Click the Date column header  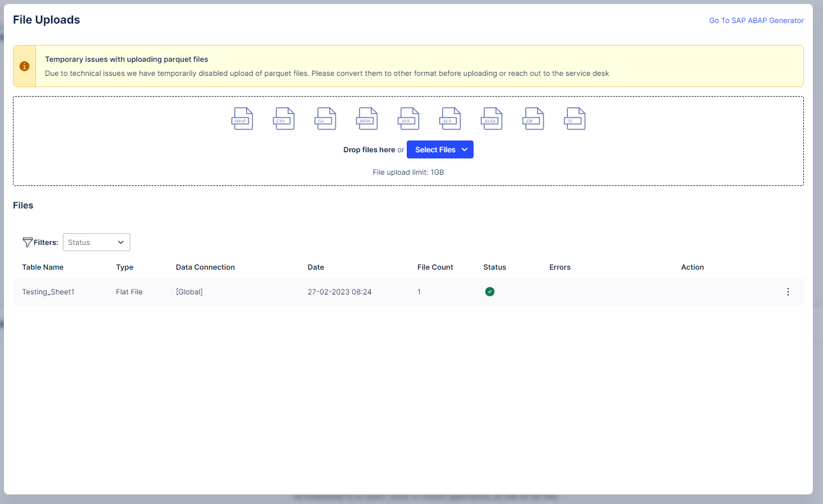[316, 267]
